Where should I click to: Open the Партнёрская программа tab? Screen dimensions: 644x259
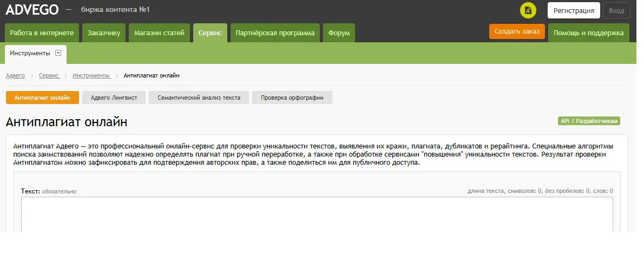275,33
